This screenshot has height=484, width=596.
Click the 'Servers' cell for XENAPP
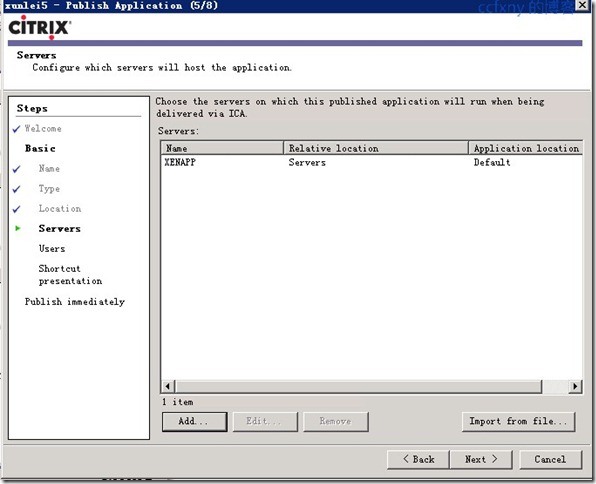click(307, 163)
